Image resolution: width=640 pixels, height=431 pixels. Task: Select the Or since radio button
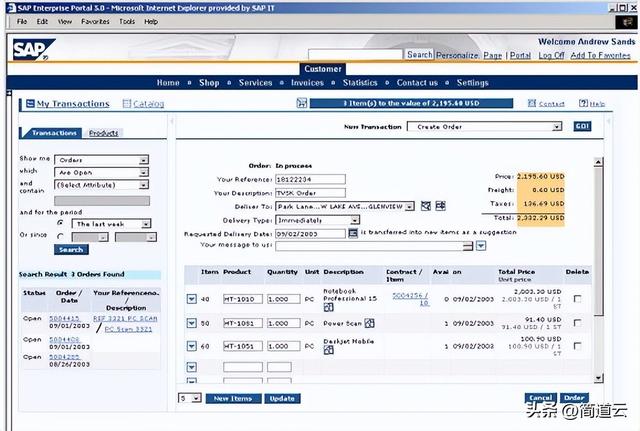click(61, 236)
